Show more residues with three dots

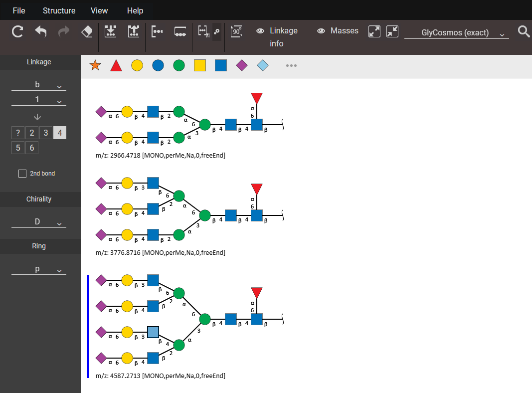[291, 65]
